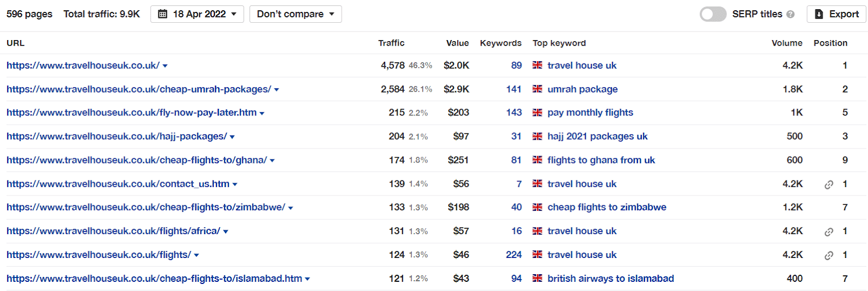Click link icon in flights/ row
This screenshot has height=291, width=868.
click(x=828, y=255)
